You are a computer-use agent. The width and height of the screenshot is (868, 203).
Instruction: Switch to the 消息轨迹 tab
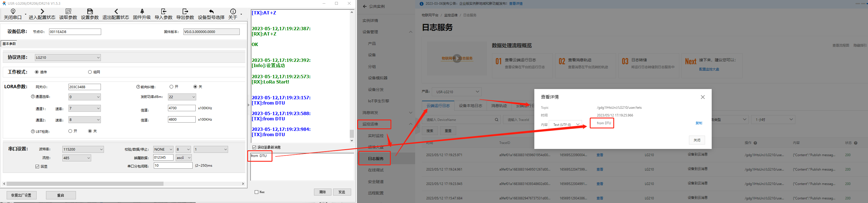pos(499,106)
